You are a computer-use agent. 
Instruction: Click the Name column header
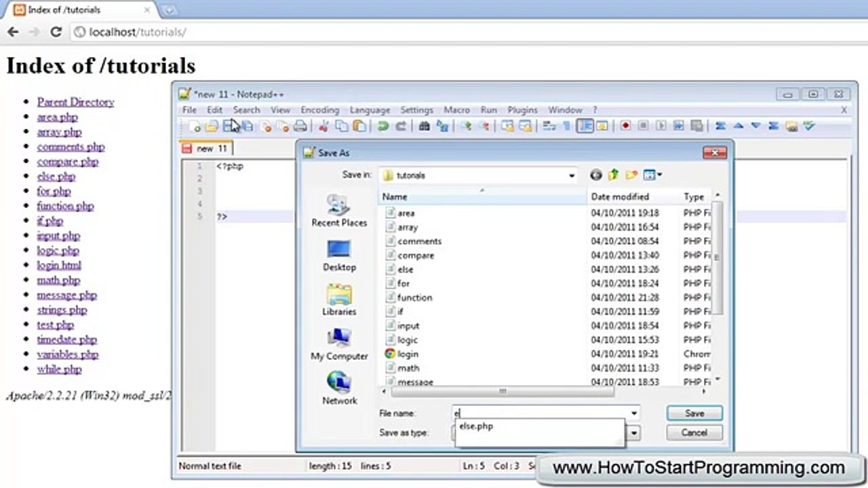[482, 197]
